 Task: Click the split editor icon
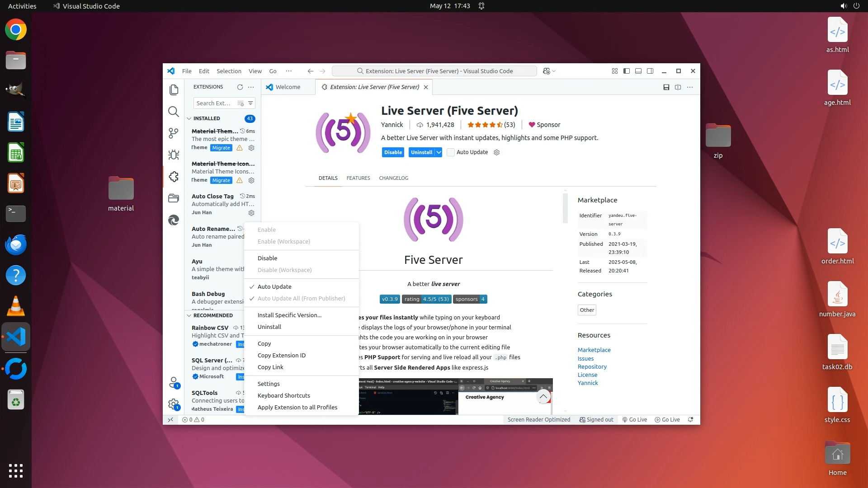point(678,87)
